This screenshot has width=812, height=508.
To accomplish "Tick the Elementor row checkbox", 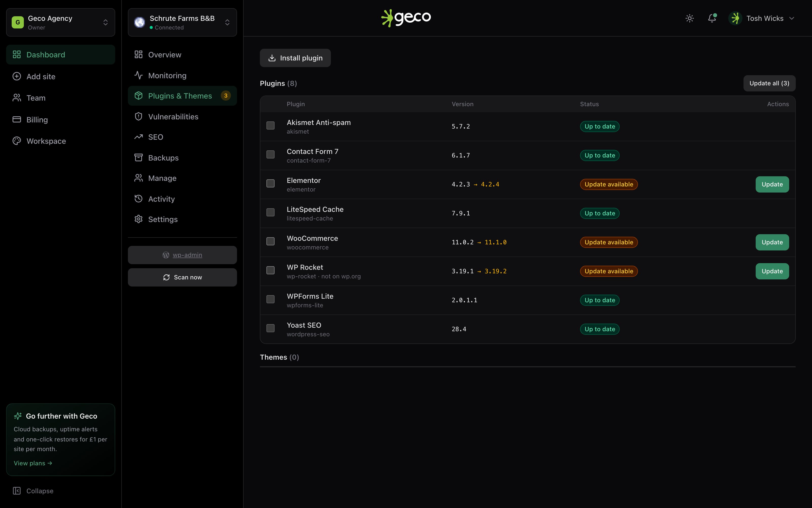I will tap(270, 183).
